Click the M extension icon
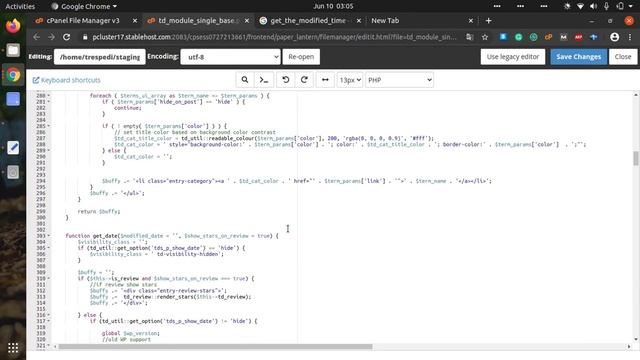The image size is (640, 360). click(563, 37)
